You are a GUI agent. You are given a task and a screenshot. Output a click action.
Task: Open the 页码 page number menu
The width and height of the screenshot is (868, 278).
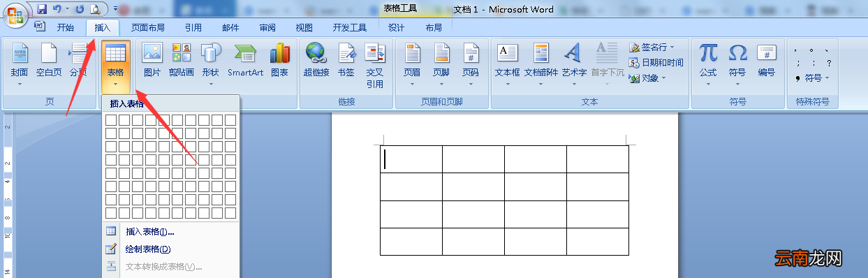(471, 64)
